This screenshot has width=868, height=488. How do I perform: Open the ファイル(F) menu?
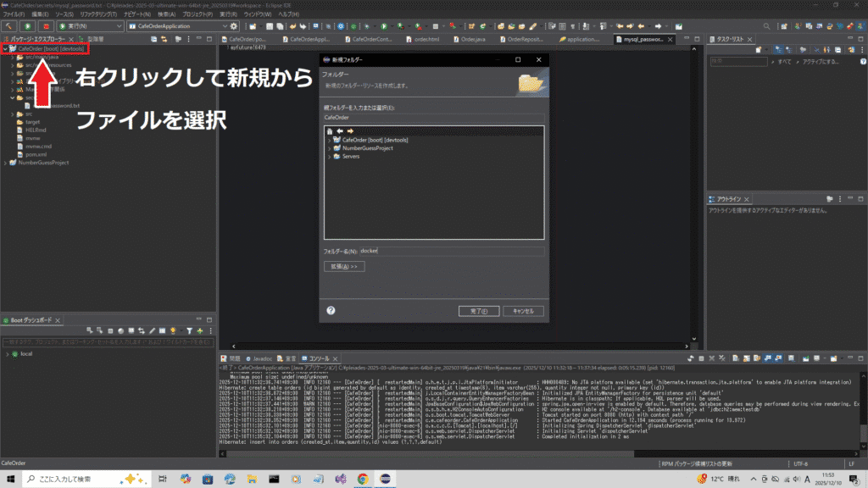14,15
